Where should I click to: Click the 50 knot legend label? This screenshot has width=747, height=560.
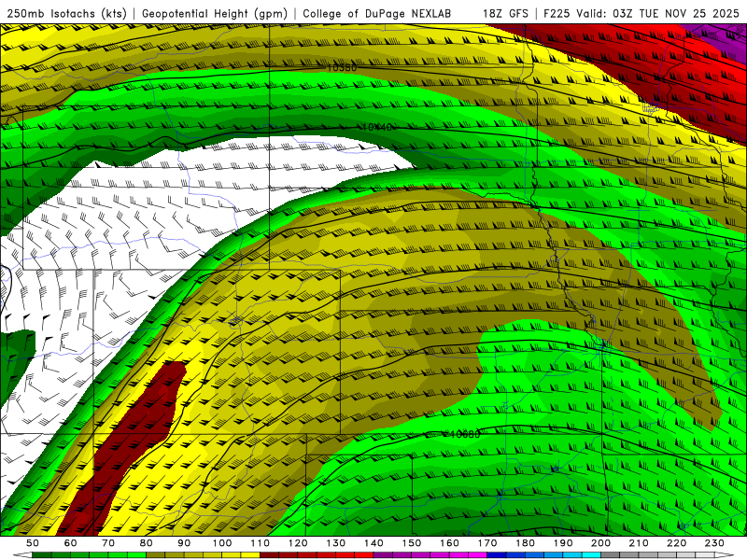(33, 543)
